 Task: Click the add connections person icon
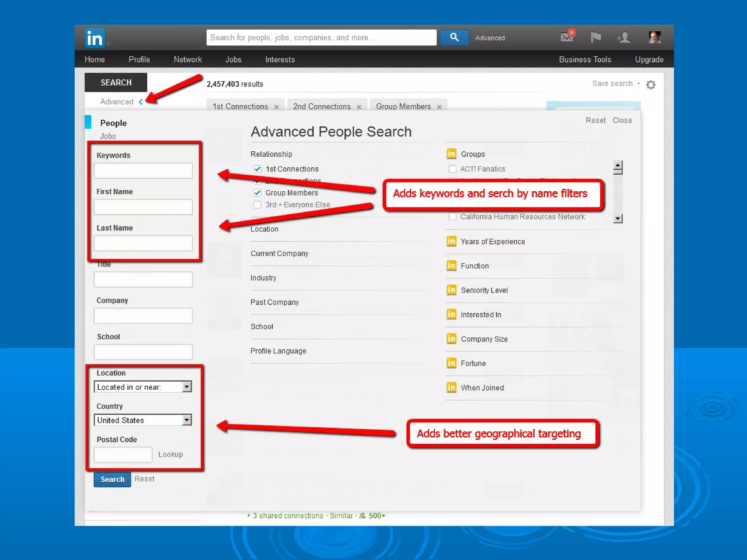tap(623, 37)
